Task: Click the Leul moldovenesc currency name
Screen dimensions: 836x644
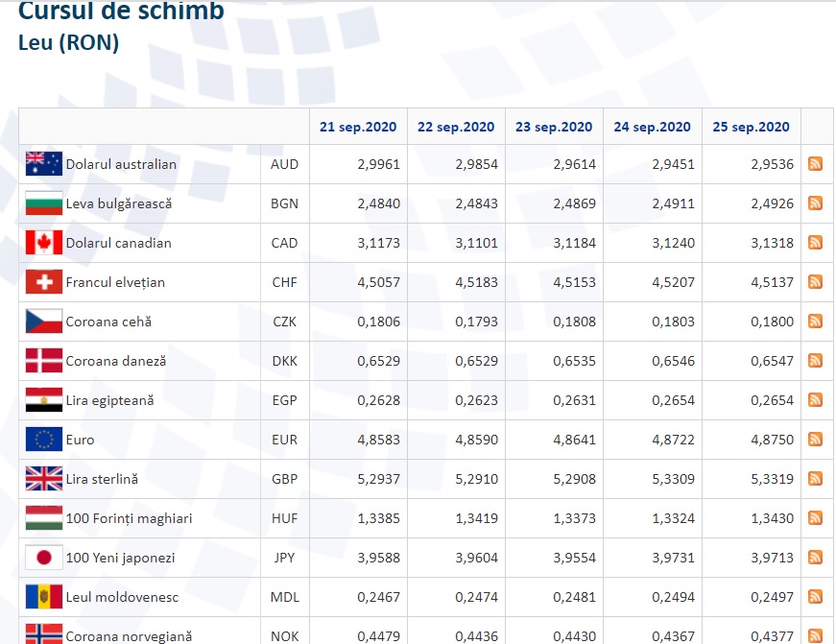Action: pos(122,597)
